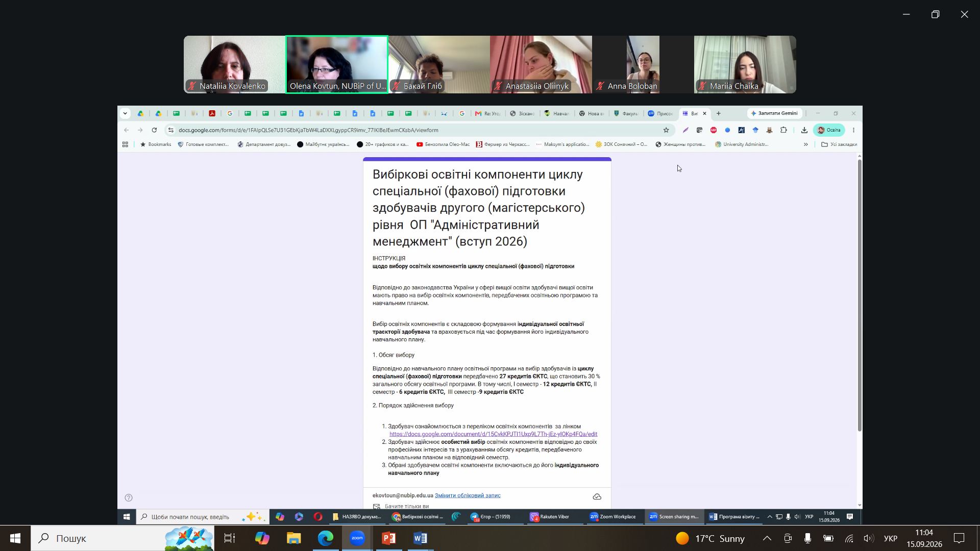Viewport: 980px width, 551px height.
Task: Open a new browser tab
Action: [x=719, y=113]
